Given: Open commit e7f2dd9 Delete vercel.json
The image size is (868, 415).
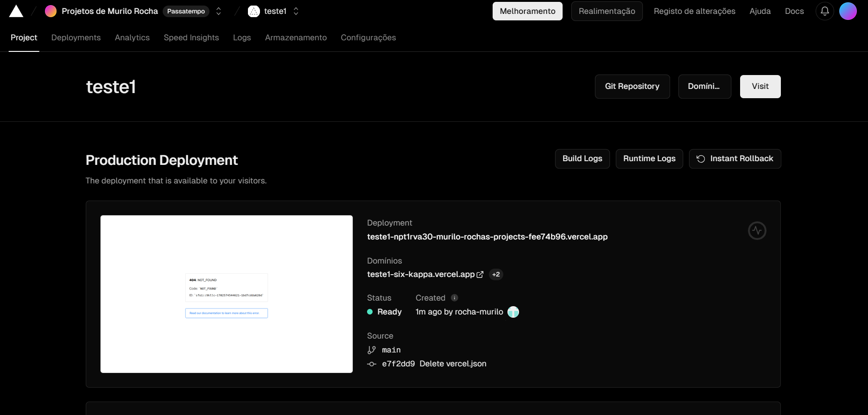Looking at the screenshot, I should [x=434, y=364].
